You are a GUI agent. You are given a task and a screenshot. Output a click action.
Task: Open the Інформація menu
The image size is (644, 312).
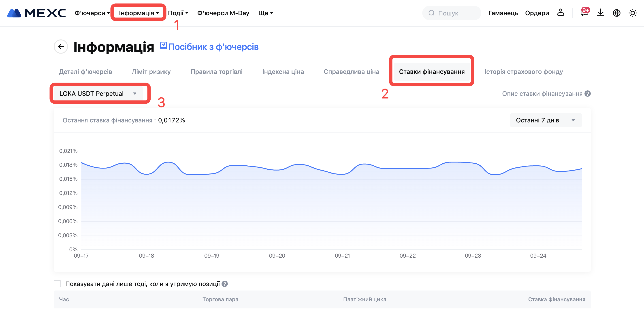pyautogui.click(x=139, y=13)
